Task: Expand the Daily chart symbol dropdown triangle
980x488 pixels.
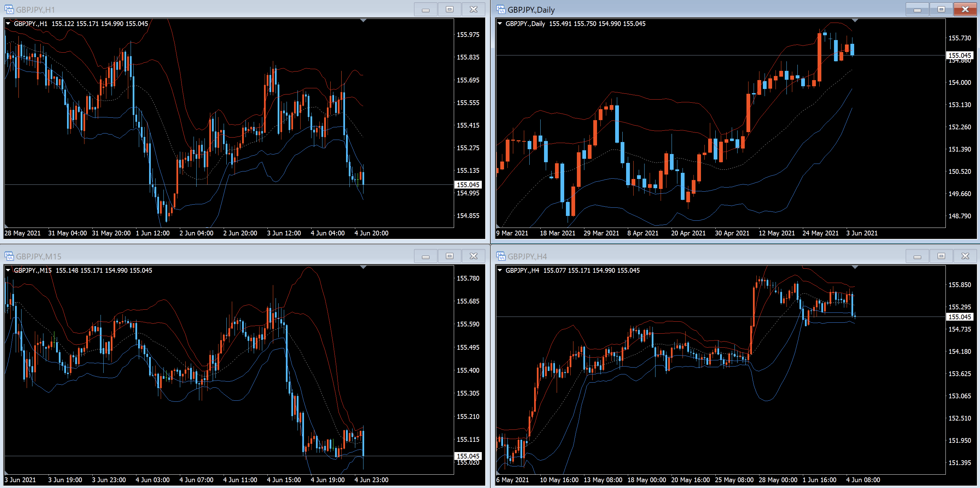Action: click(500, 24)
